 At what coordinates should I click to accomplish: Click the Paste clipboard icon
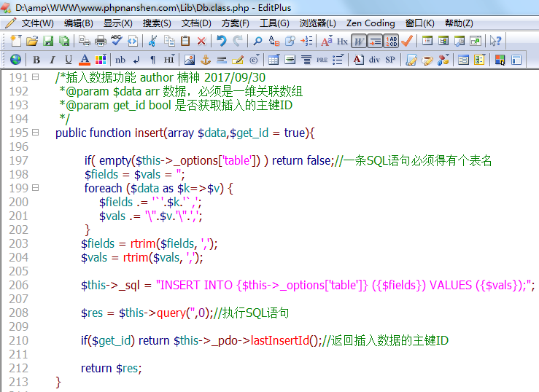(x=185, y=42)
